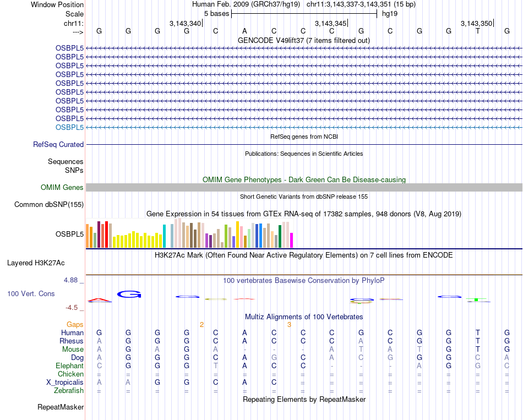The image size is (523, 420).
Task: Click the cyan bar in the GTEx chart
Action: (x=164, y=236)
